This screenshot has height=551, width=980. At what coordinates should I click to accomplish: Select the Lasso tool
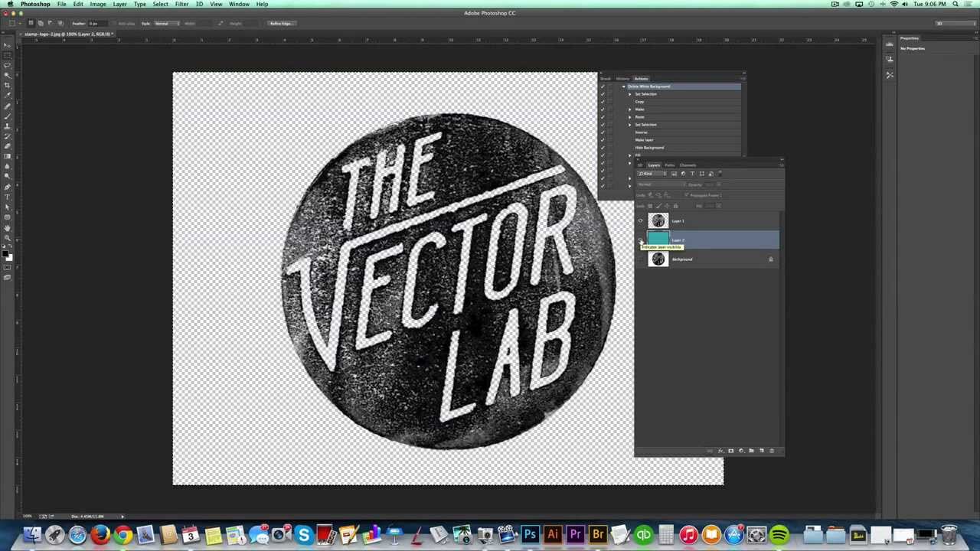point(8,64)
